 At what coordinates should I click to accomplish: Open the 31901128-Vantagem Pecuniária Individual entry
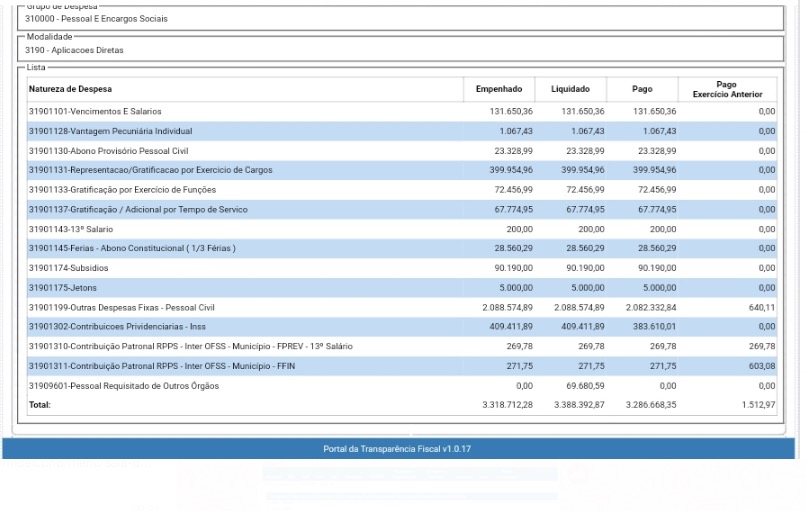tap(110, 131)
